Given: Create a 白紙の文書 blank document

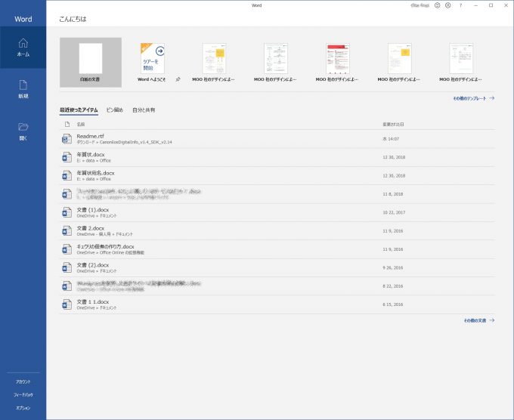Looking at the screenshot, I should click(x=91, y=62).
